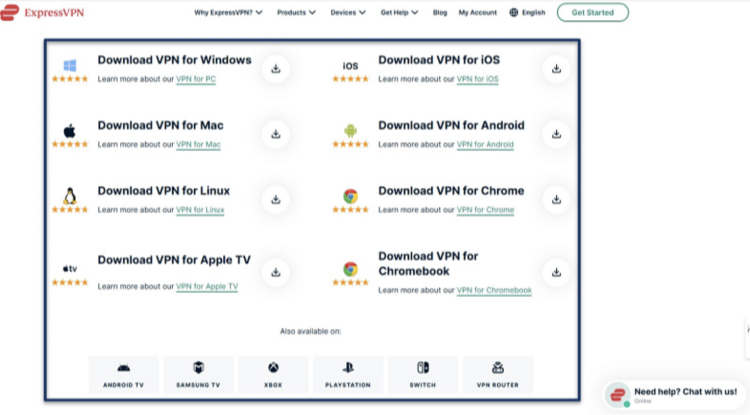750x415 pixels.
Task: Click the Download VPN for Chrome heading
Action: [451, 191]
